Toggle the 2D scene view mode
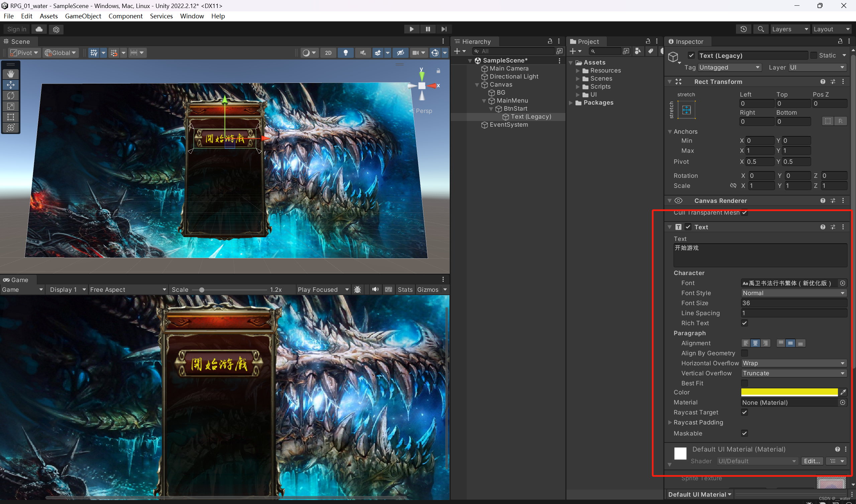This screenshot has width=856, height=504. (x=328, y=53)
